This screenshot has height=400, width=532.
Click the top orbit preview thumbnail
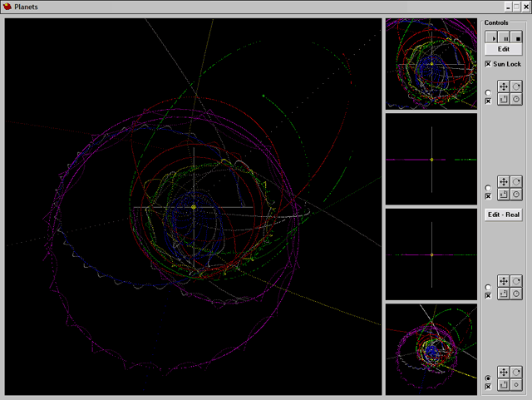point(431,64)
